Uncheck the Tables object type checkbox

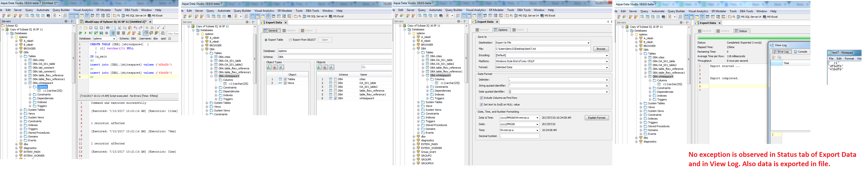point(285,79)
